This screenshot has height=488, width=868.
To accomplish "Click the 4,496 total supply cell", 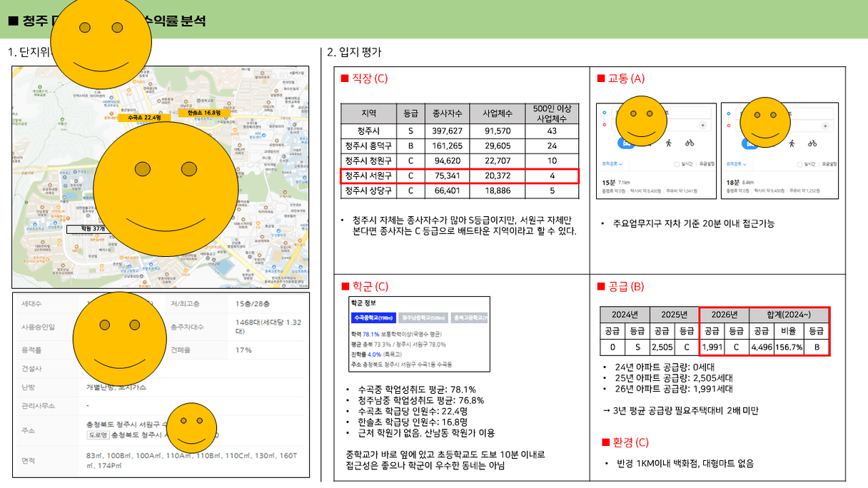I will tap(762, 348).
